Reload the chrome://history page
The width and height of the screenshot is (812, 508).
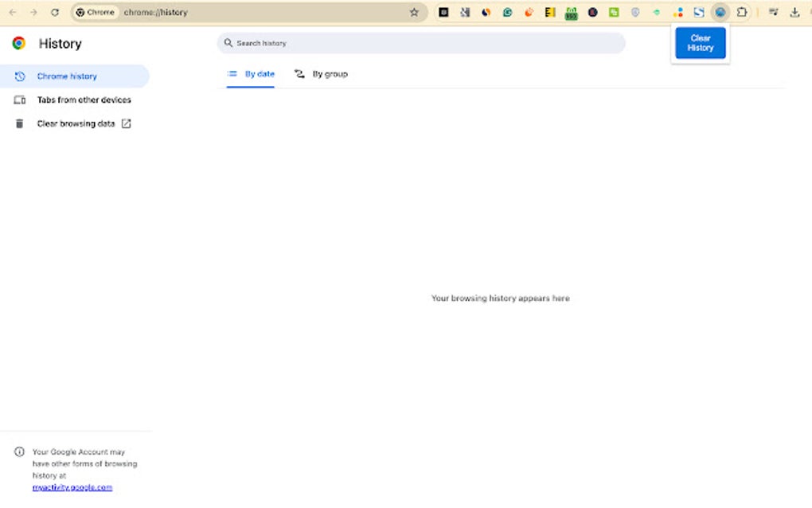[x=54, y=12]
